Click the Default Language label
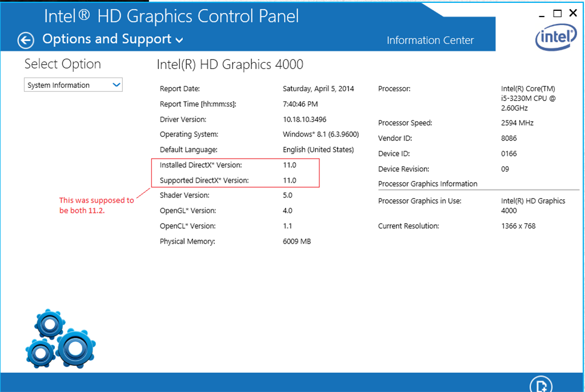Image resolution: width=585 pixels, height=392 pixels. point(189,150)
